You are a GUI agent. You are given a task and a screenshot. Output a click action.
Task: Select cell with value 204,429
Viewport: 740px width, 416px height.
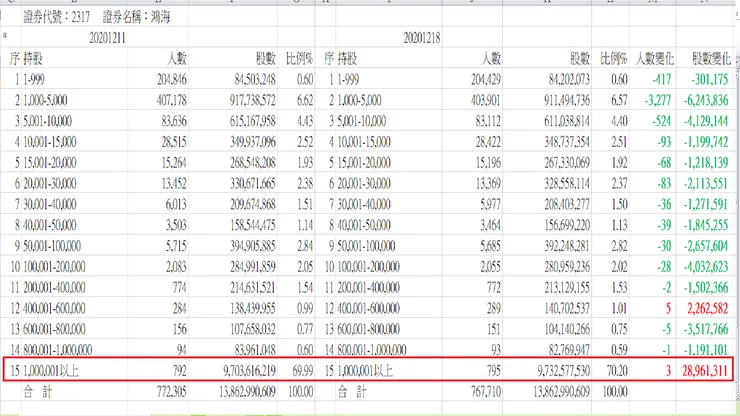point(486,79)
